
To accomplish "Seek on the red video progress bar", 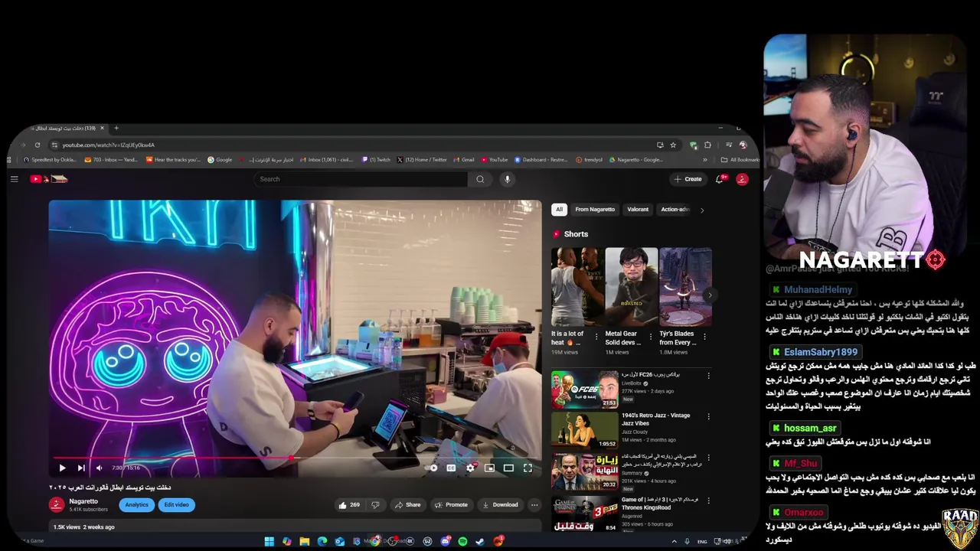I will [295, 458].
